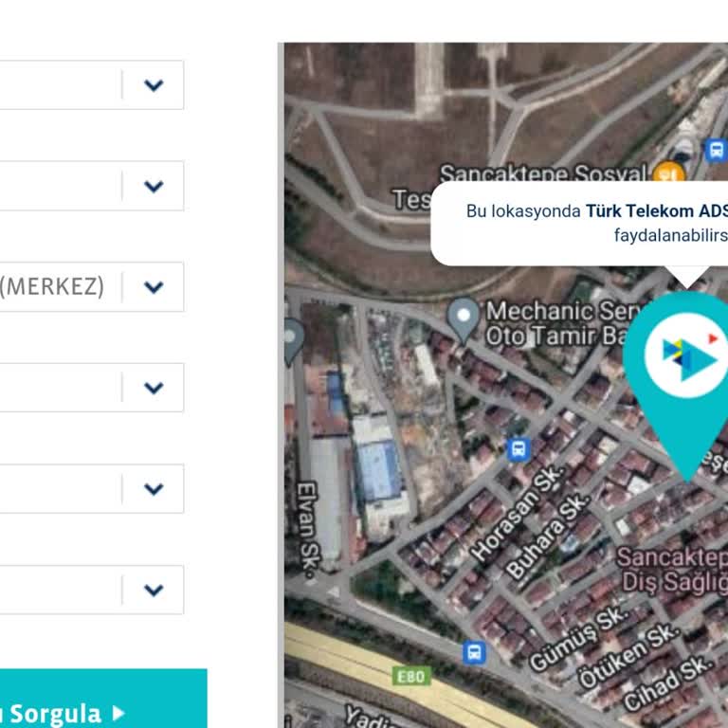Click the Türk Telekom ADSL info bubble
The width and height of the screenshot is (728, 728).
579,224
